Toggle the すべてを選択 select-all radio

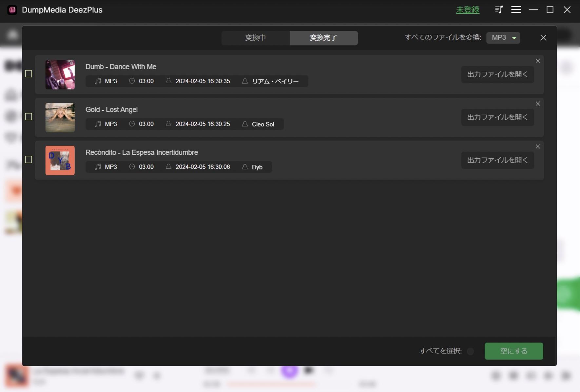coord(470,351)
